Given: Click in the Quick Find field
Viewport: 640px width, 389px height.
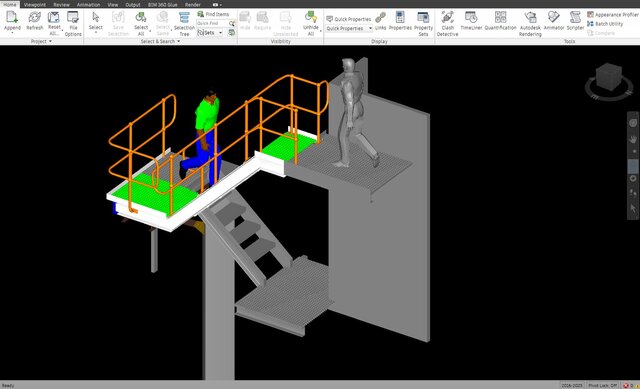Looking at the screenshot, I should (x=212, y=23).
